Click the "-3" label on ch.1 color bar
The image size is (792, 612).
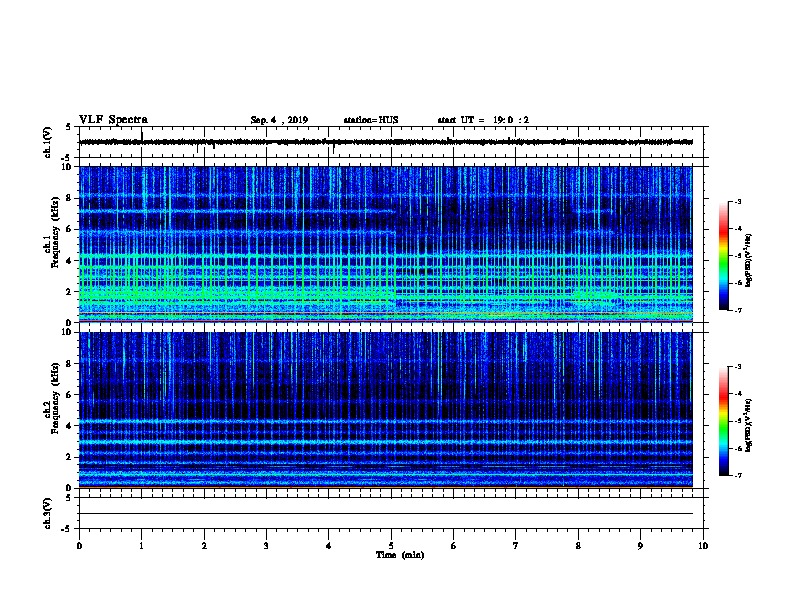737,202
